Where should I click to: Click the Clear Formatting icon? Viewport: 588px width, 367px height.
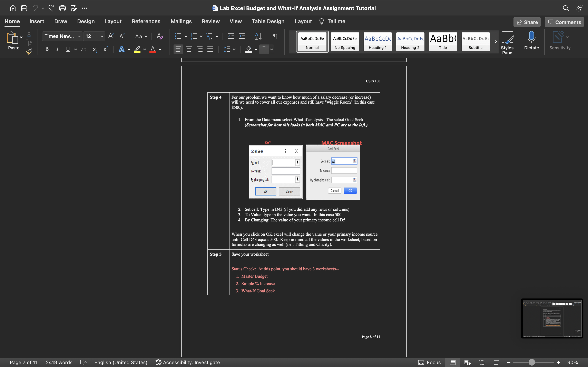coord(160,36)
